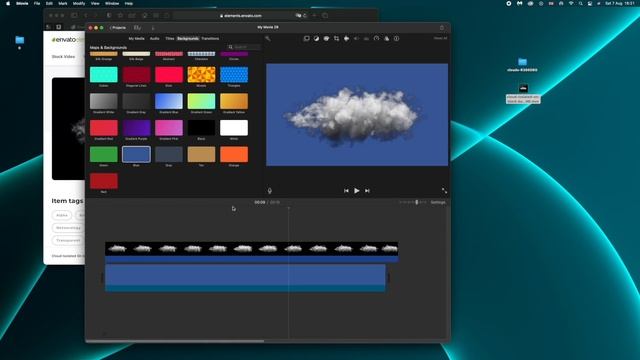Image resolution: width=640 pixels, height=360 pixels.
Task: Open clip filter and audio effects icon
Action: coord(387,38)
